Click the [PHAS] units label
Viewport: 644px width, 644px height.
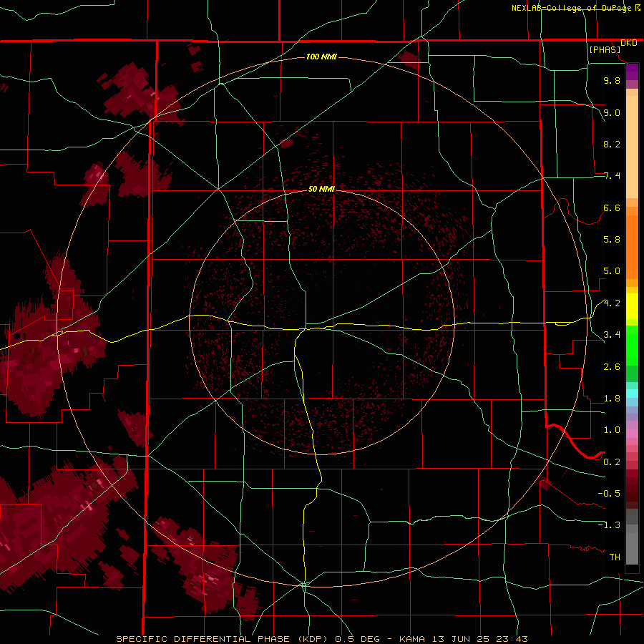click(x=605, y=49)
